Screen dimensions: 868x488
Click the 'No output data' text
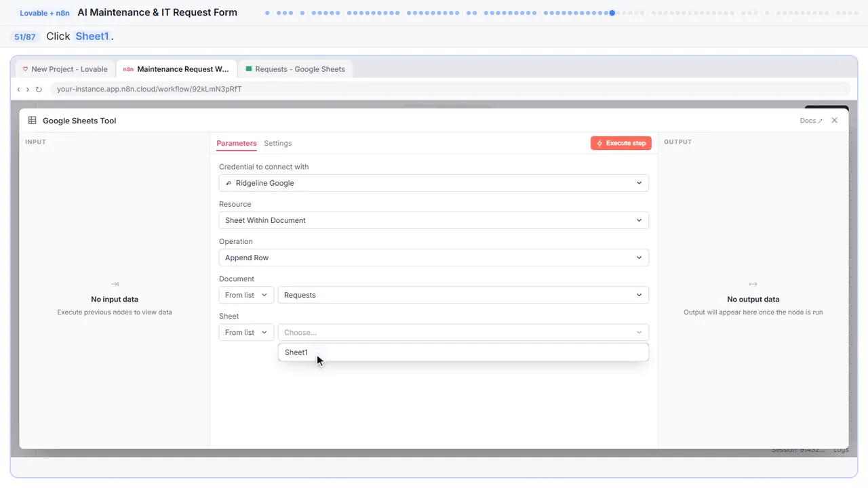click(753, 299)
